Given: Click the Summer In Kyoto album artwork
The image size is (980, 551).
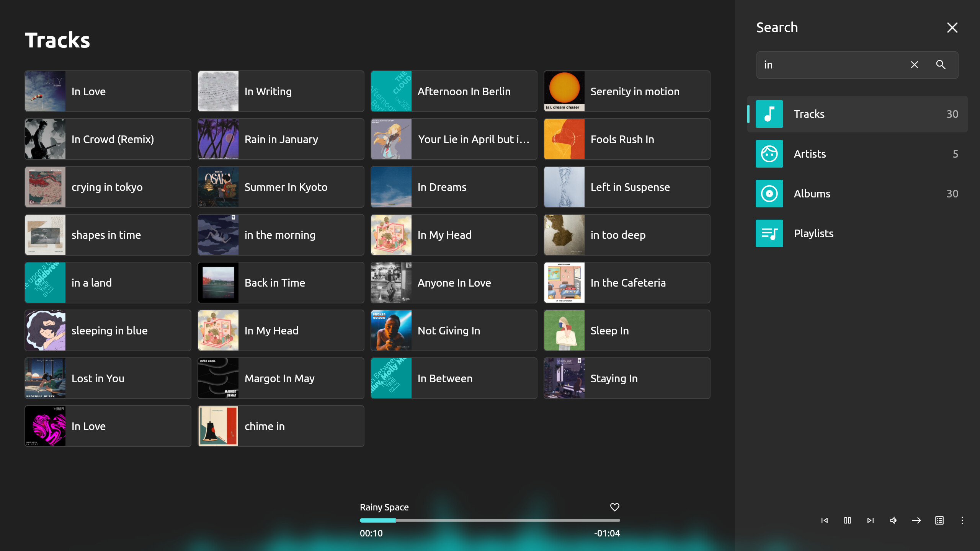Looking at the screenshot, I should [219, 187].
